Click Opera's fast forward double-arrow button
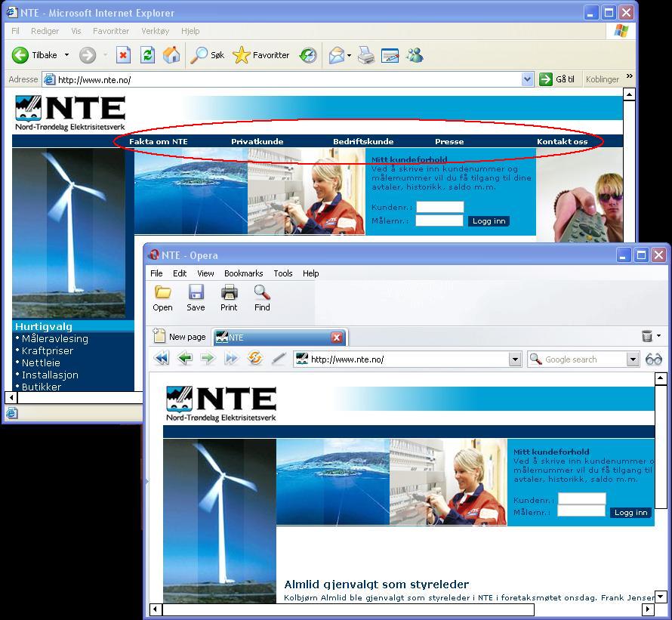The image size is (672, 620). pos(231,359)
